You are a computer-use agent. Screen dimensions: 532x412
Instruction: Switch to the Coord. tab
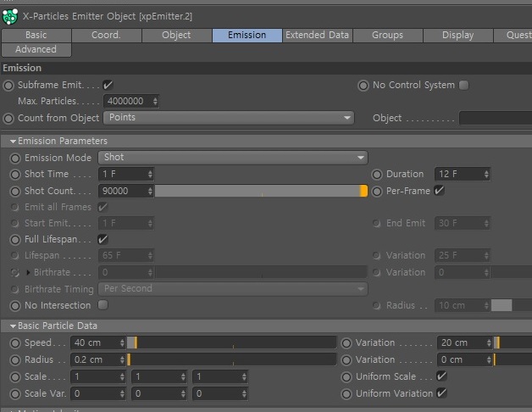click(x=106, y=36)
